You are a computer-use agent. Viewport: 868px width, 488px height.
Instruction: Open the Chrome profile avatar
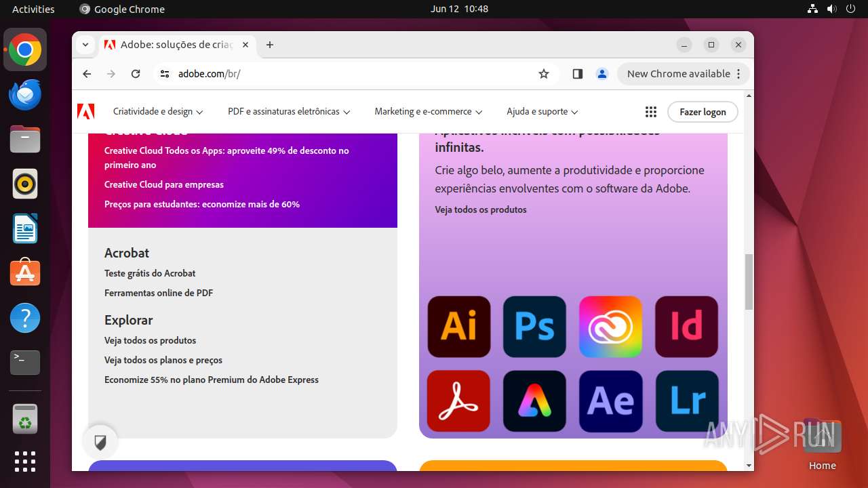tap(602, 74)
